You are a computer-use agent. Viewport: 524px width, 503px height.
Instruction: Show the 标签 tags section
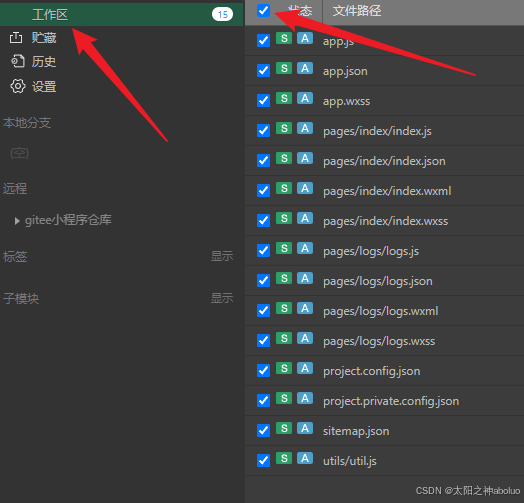point(222,256)
